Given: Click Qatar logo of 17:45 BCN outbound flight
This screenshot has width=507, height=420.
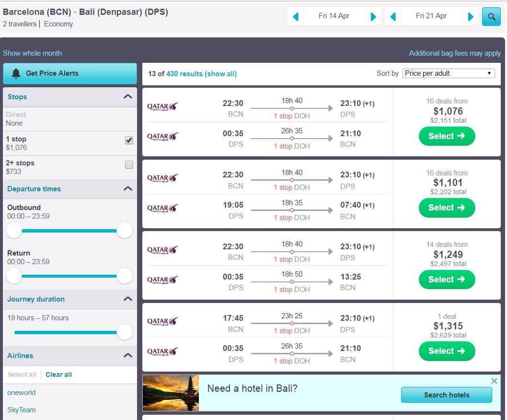Looking at the screenshot, I should coord(162,321).
